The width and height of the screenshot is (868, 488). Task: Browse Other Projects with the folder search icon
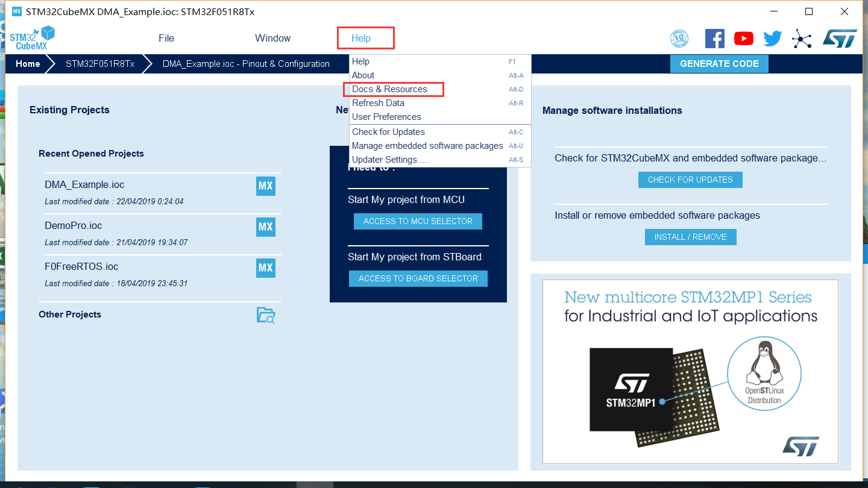point(267,314)
